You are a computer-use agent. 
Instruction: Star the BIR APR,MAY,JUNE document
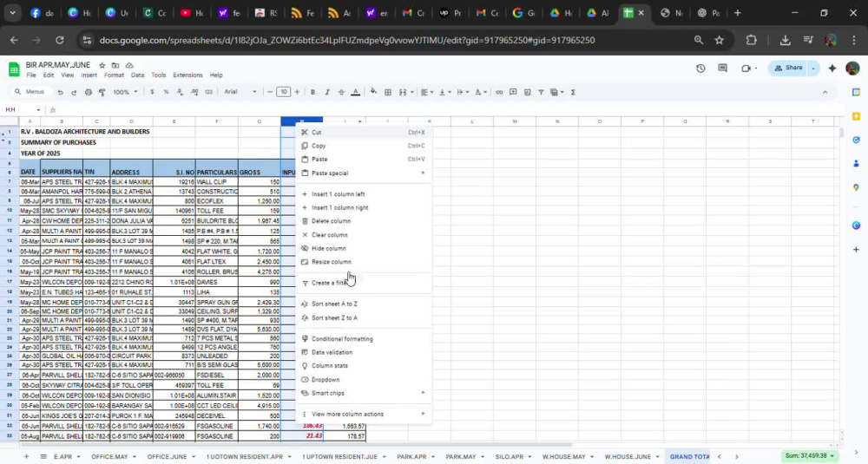[102, 65]
